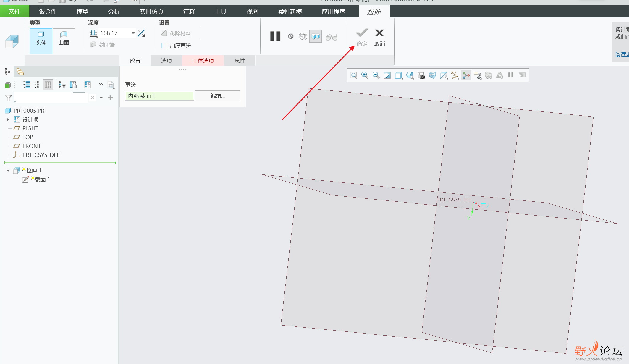Screen dimensions: 629x364
Task: Click the Repaint screen icon
Action: point(387,75)
